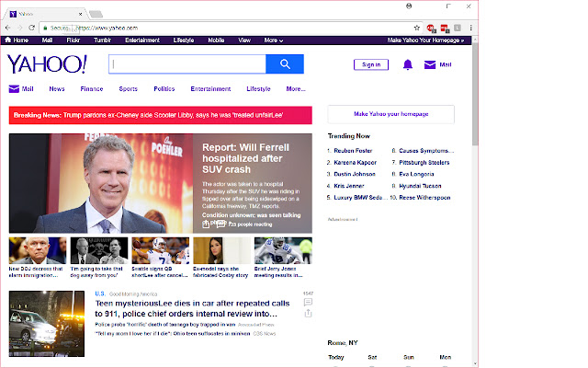Click the secure padlock in the address bar
The width and height of the screenshot is (588, 368).
point(45,28)
